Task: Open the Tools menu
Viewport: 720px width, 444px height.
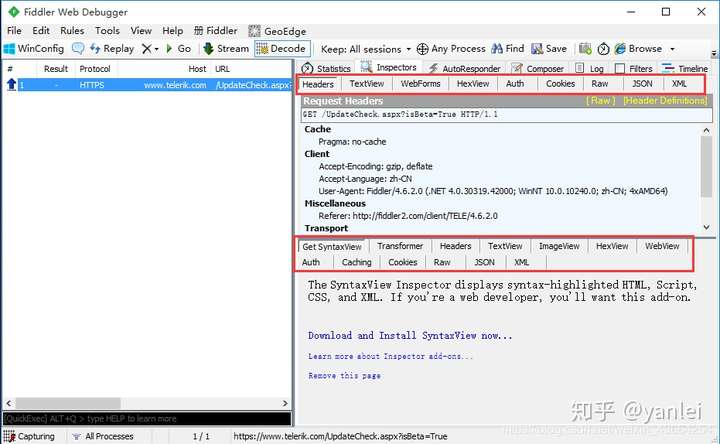Action: click(107, 31)
